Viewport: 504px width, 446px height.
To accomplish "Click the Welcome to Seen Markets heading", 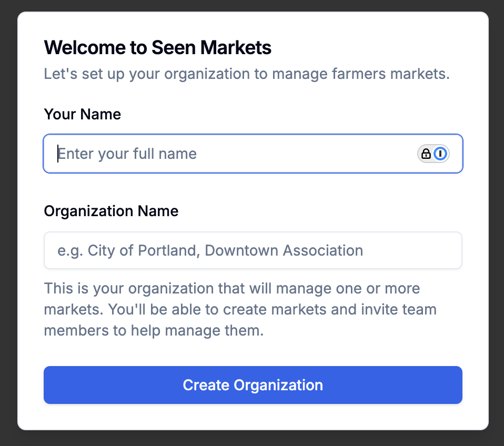I will [158, 47].
